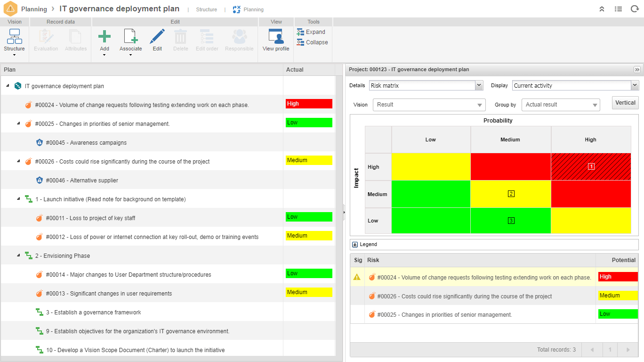The width and height of the screenshot is (644, 362).
Task: Collapse the #00025 risk node
Action: 19,123
